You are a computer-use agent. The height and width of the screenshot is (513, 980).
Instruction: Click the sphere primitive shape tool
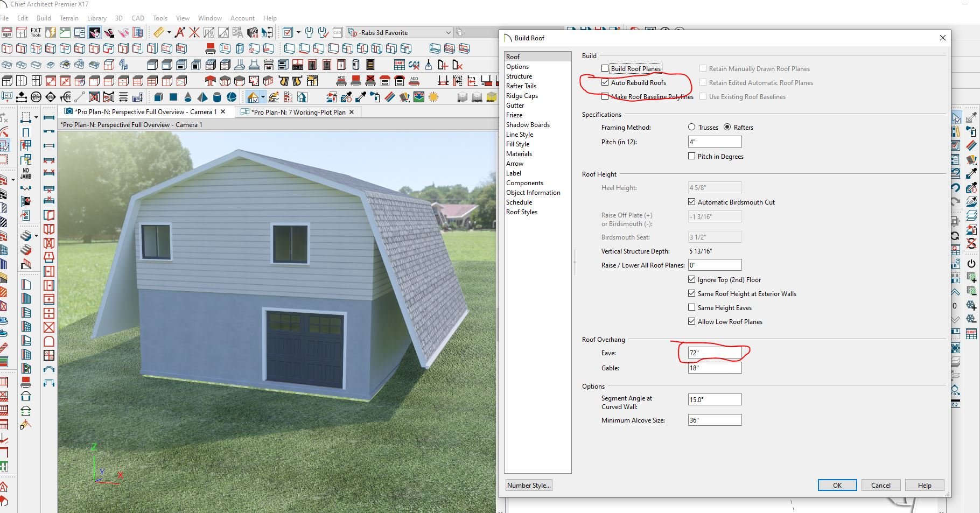(x=232, y=97)
